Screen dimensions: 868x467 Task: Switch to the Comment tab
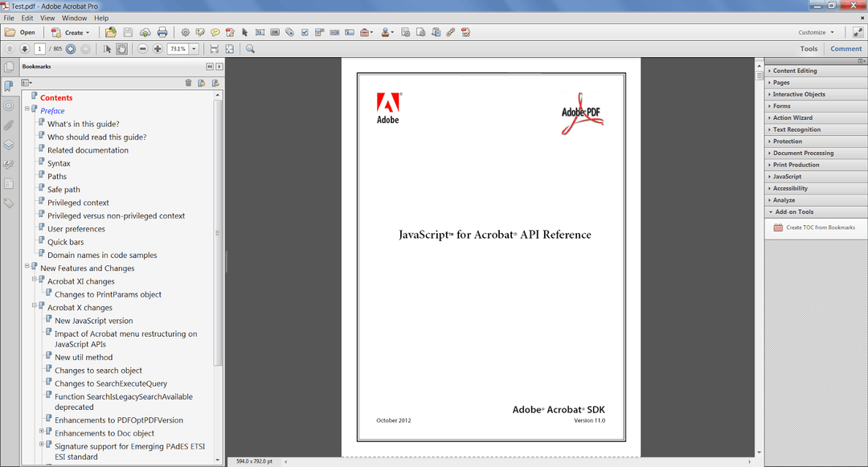point(845,48)
